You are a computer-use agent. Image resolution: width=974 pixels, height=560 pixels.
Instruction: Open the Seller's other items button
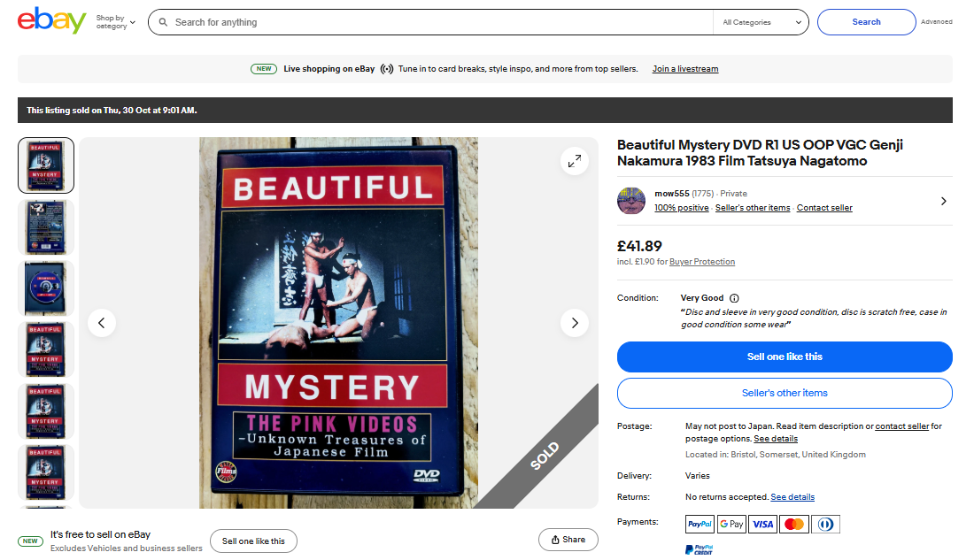[785, 393]
